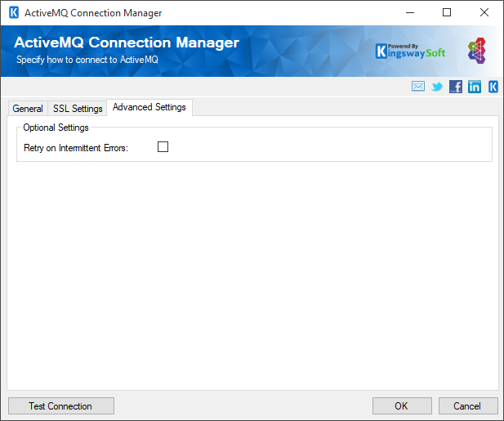The image size is (504, 421).
Task: Click the Cancel button
Action: tap(468, 406)
